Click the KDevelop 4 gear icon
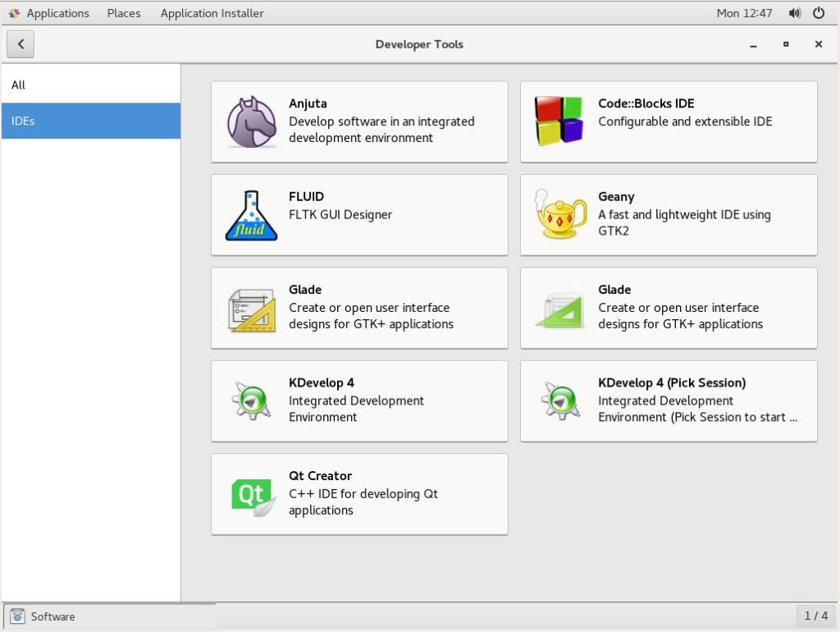 (252, 401)
